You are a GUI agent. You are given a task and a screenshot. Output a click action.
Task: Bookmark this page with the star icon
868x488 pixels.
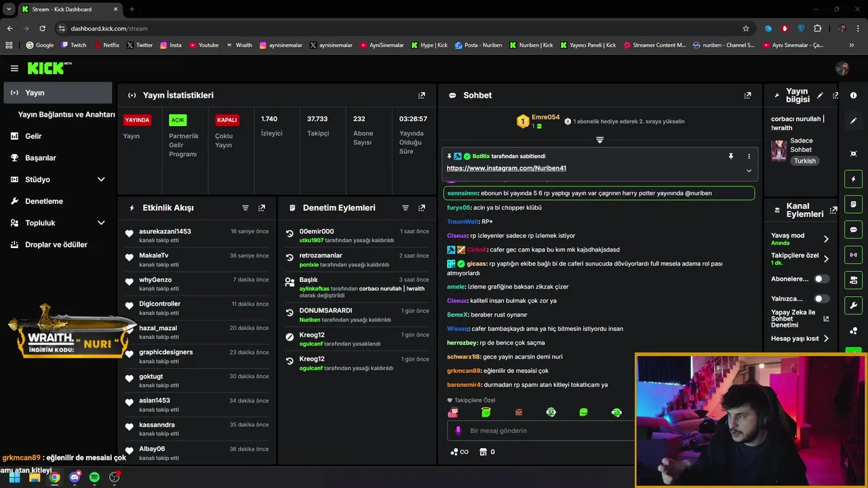pos(746,28)
